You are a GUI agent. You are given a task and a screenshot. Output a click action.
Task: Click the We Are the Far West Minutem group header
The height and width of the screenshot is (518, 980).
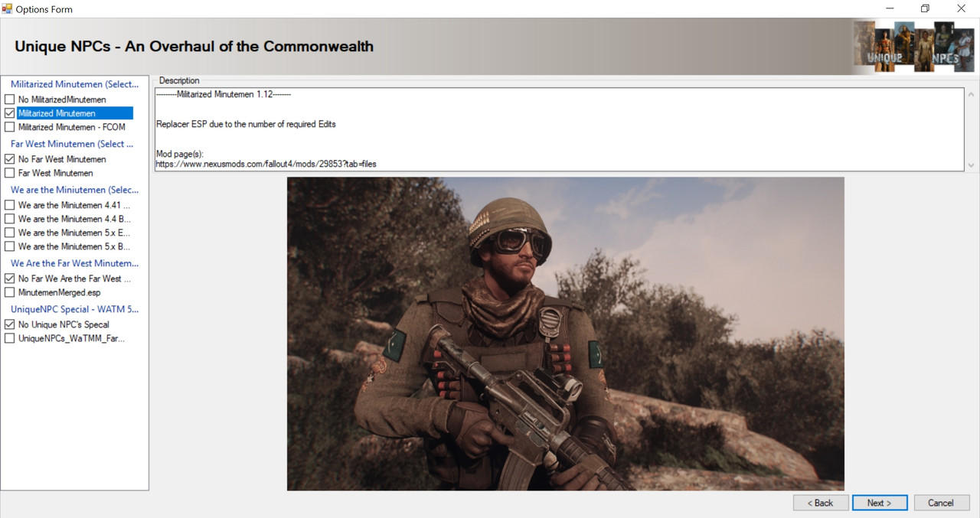(74, 263)
